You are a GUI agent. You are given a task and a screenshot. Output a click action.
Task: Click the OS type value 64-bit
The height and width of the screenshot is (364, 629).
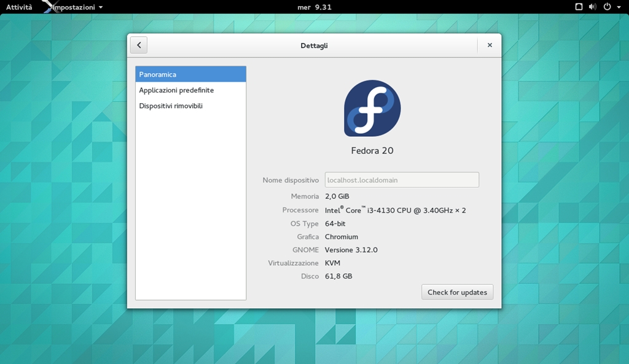[335, 223]
